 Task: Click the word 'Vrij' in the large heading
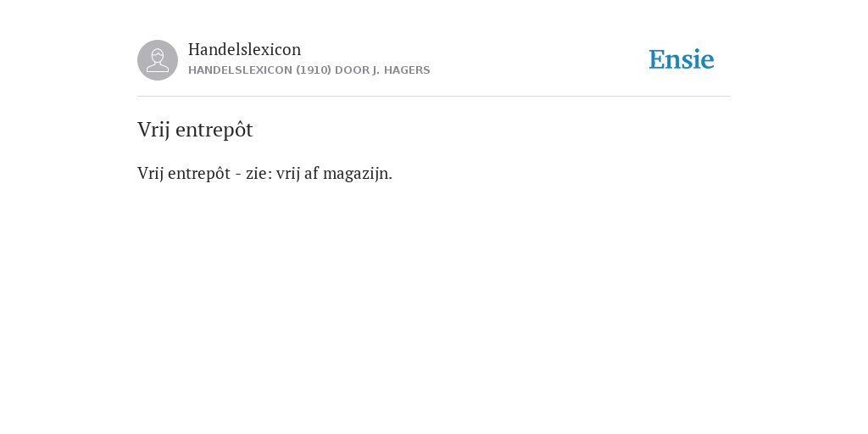point(153,131)
